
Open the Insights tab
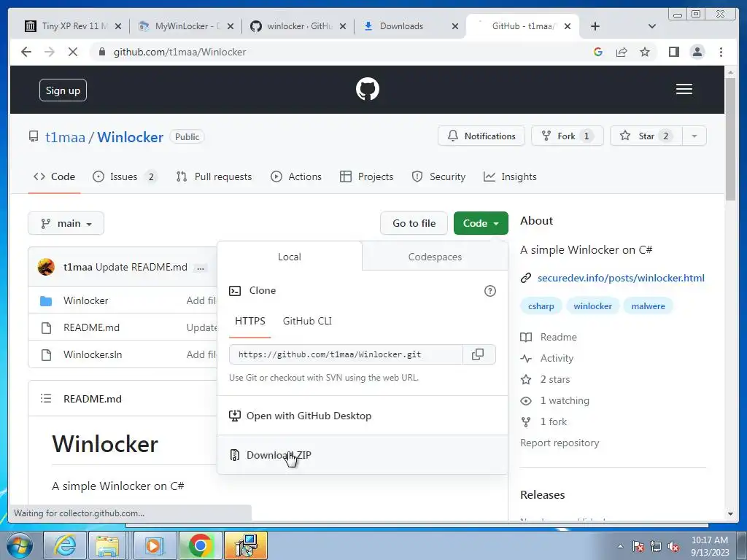[510, 176]
